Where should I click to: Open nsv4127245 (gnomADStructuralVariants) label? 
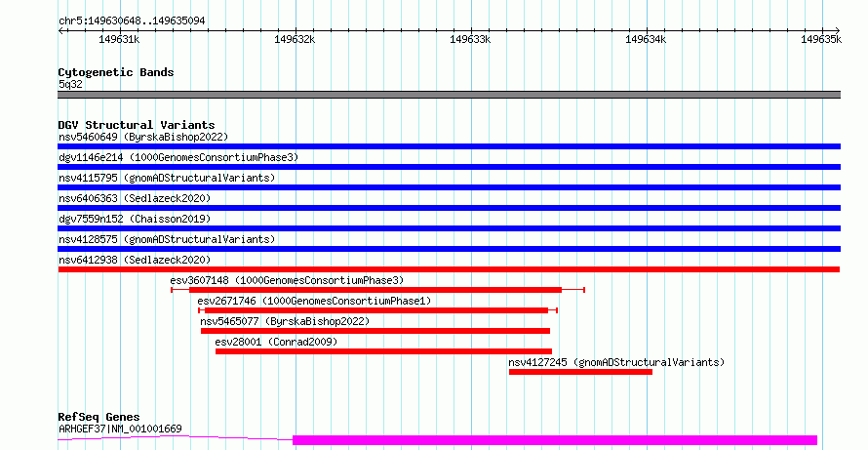pos(616,362)
